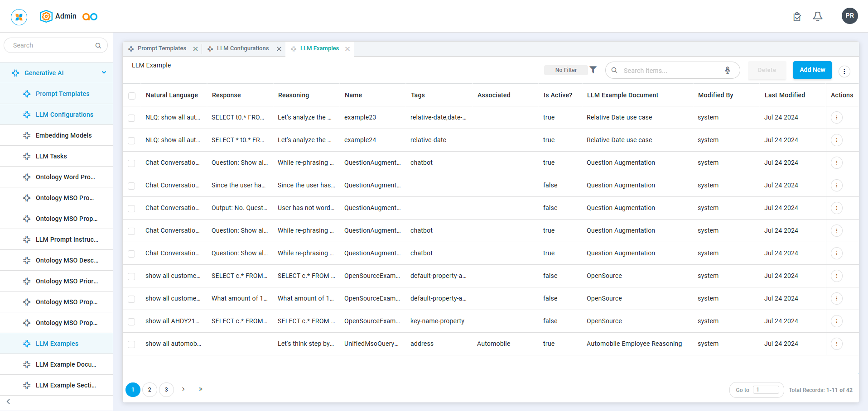Viewport: 868px width, 411px height.
Task: Click the filter funnel icon
Action: tap(593, 70)
